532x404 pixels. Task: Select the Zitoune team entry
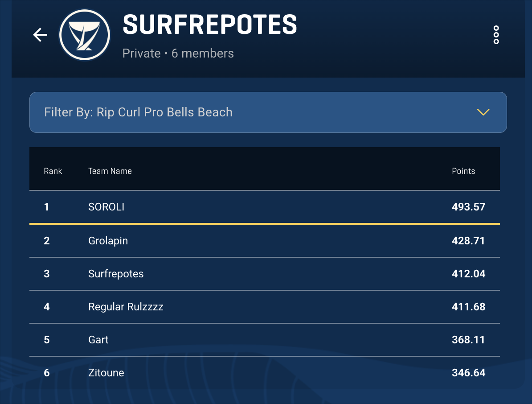106,373
